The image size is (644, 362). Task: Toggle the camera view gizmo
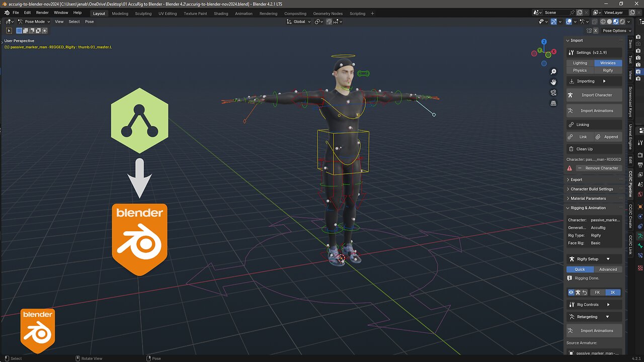553,93
